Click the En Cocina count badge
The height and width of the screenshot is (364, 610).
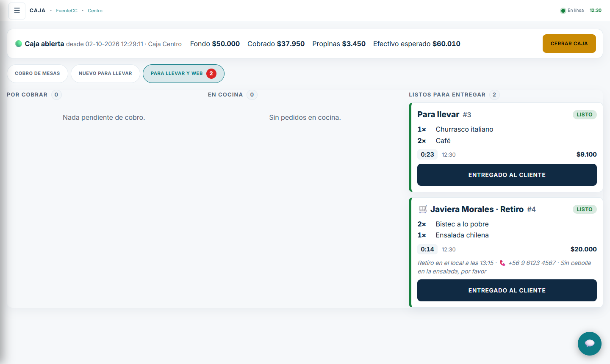coord(252,95)
